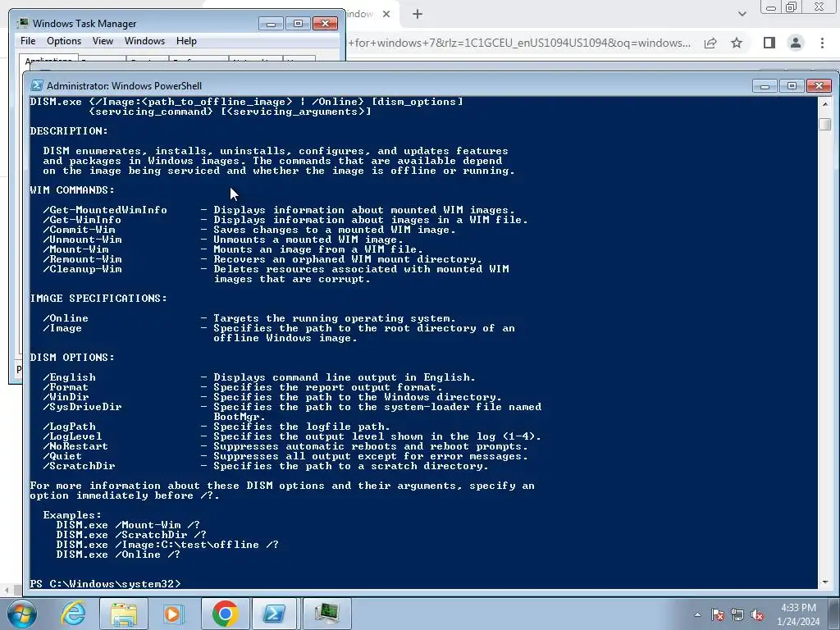Open the File menu in Task Manager
The width and height of the screenshot is (840, 630).
point(28,41)
